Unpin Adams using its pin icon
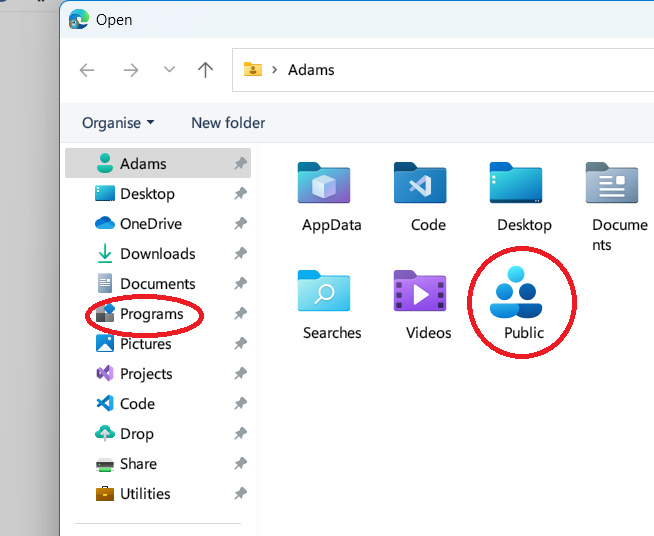 coord(240,164)
